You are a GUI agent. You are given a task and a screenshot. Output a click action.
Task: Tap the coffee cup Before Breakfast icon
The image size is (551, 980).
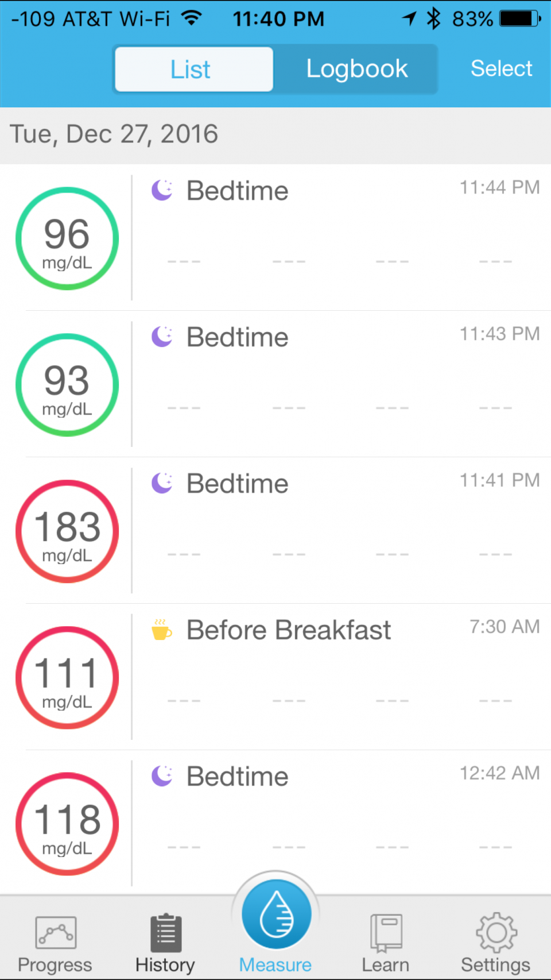tap(161, 630)
